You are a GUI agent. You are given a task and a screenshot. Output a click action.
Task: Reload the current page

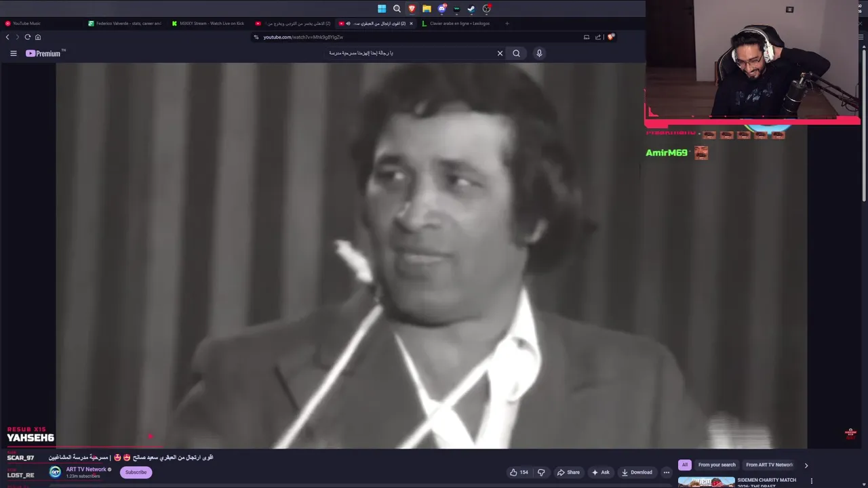[28, 37]
